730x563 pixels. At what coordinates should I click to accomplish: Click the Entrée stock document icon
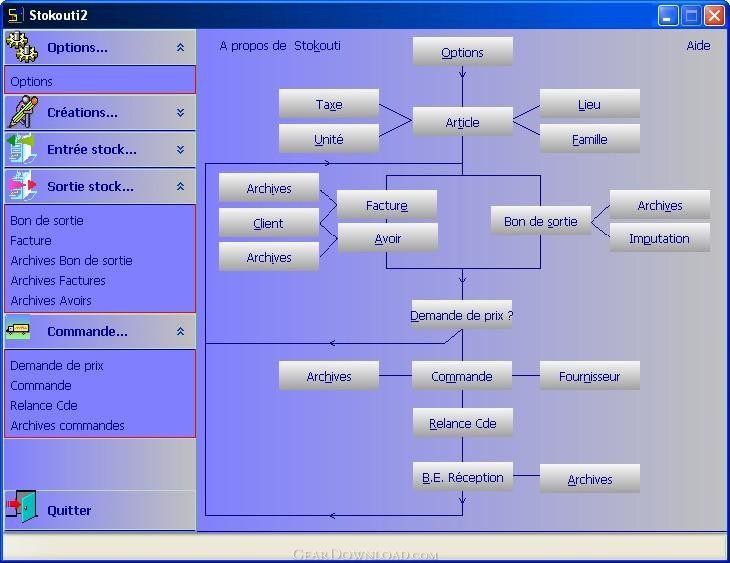click(21, 149)
